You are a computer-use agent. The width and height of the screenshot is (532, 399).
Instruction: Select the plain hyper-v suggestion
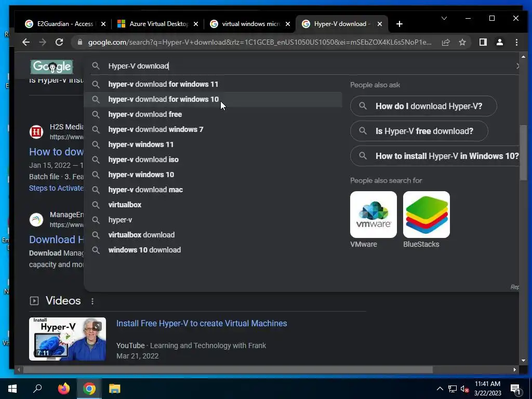(213, 220)
